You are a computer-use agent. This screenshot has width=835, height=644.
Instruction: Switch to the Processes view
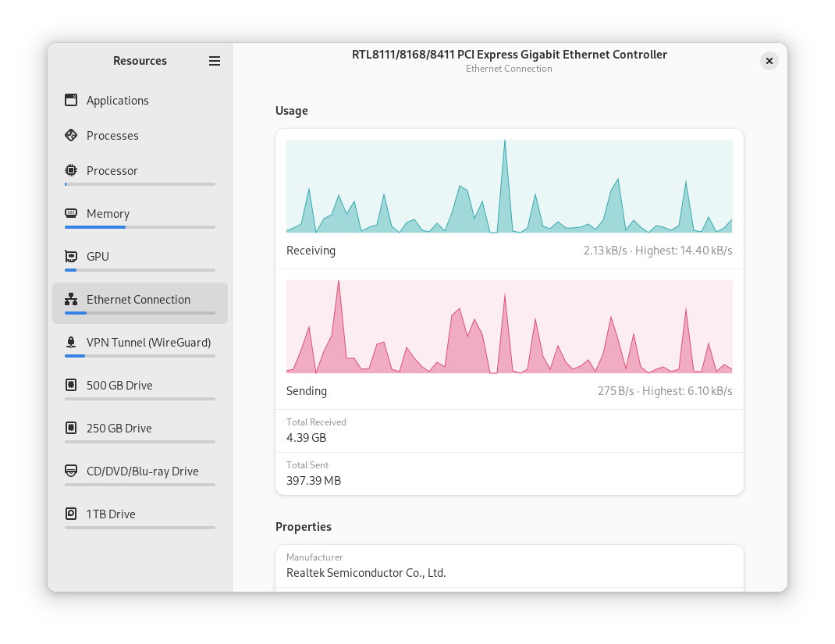coord(113,135)
